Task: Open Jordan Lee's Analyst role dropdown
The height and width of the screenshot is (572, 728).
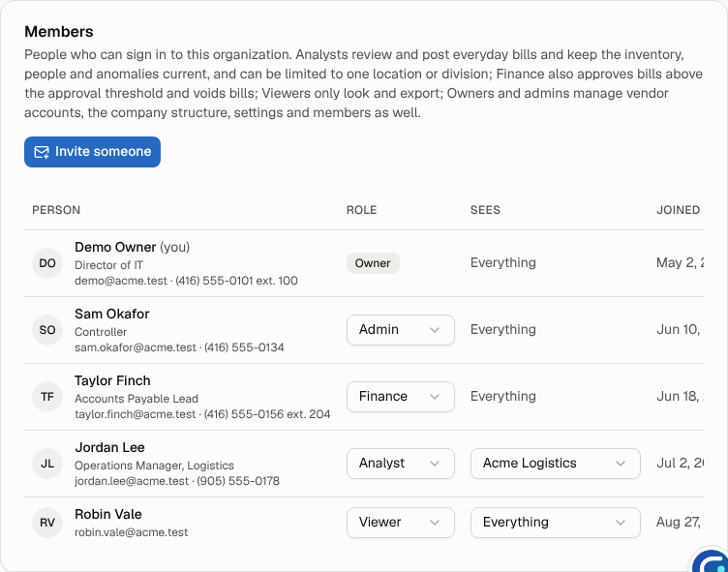Action: [400, 464]
